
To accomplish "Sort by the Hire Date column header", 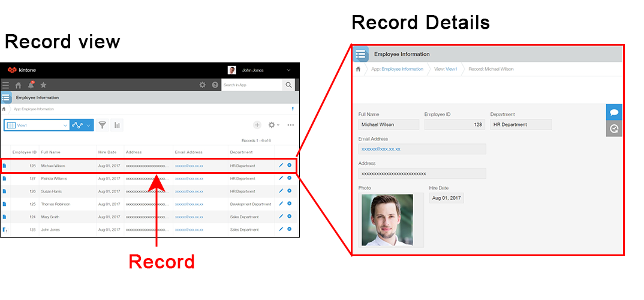I will [x=107, y=152].
